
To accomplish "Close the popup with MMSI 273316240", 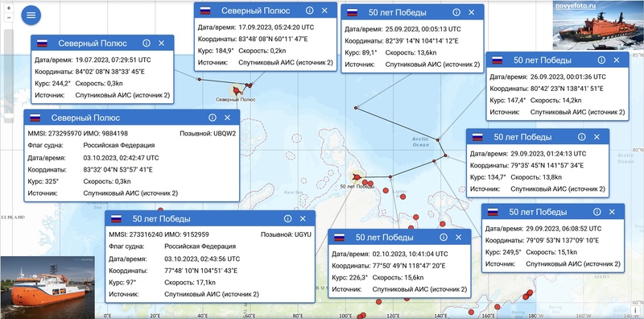I will [x=303, y=218].
